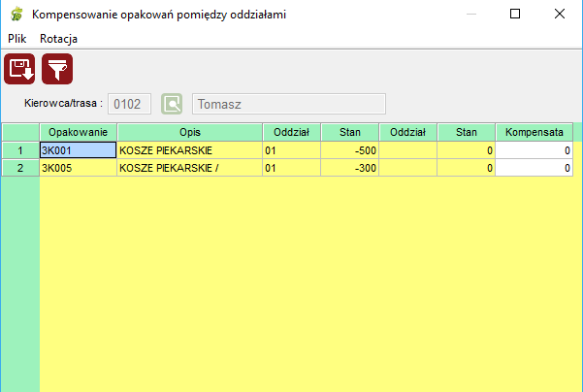Maximize the compensation window
The width and height of the screenshot is (583, 392).
tap(515, 15)
